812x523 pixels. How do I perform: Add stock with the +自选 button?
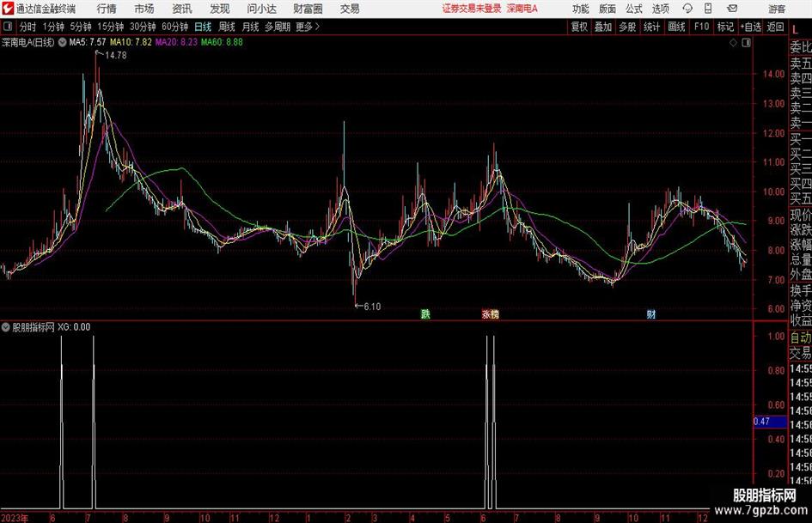tap(751, 27)
